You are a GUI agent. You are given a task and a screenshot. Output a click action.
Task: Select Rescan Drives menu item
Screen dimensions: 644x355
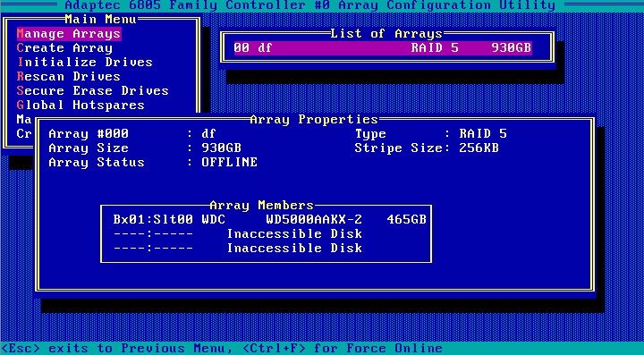pyautogui.click(x=69, y=77)
